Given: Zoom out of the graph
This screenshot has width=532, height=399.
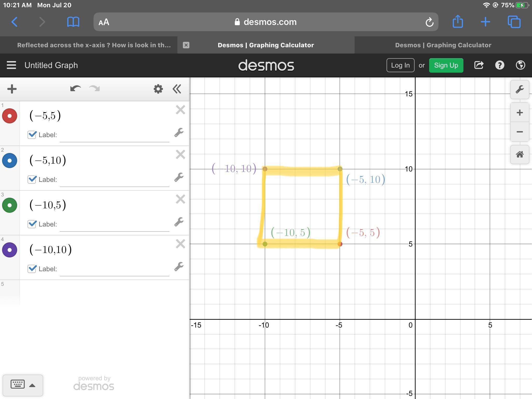Looking at the screenshot, I should (x=520, y=132).
